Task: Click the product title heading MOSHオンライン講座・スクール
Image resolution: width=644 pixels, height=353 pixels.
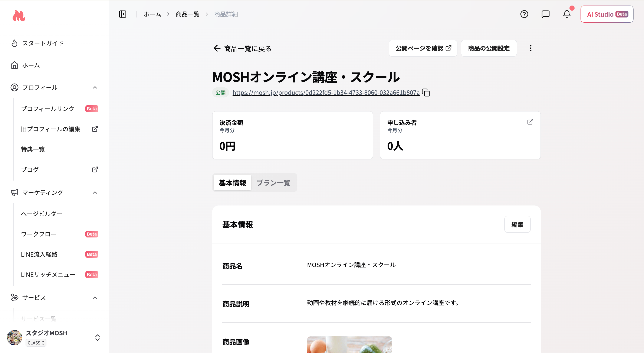Action: 306,77
